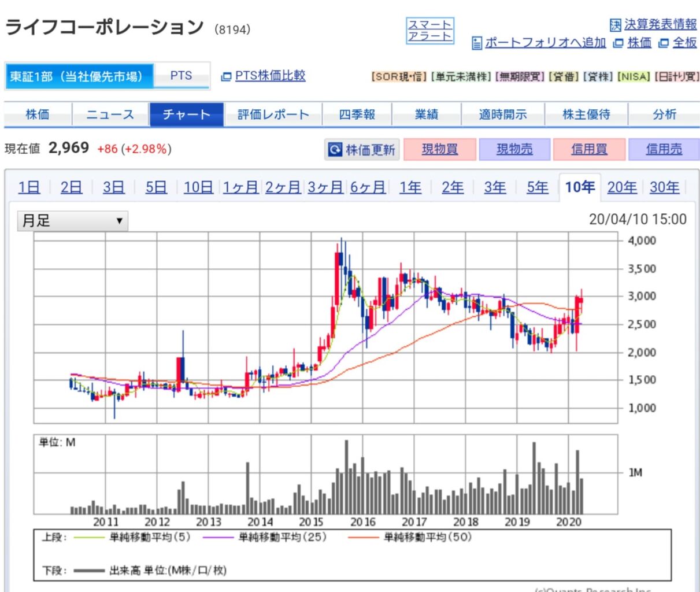
Task: Click the +86 (+2.98%) price change
Action: click(x=134, y=149)
